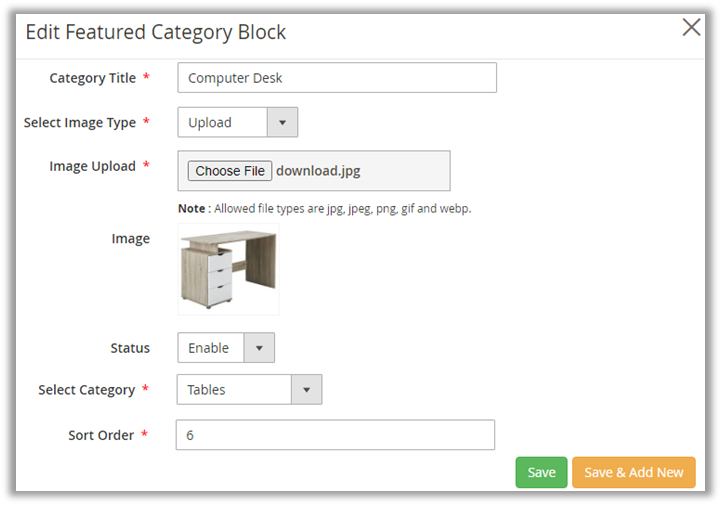
Task: Close the Edit Featured Category Block dialog
Action: (x=691, y=28)
